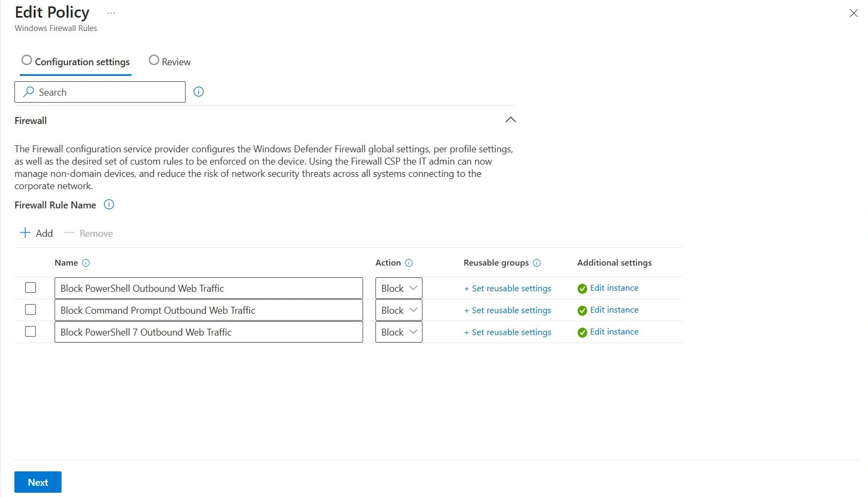The height and width of the screenshot is (497, 868).
Task: Click green check icon for PowerShell Outbound row
Action: [582, 289]
